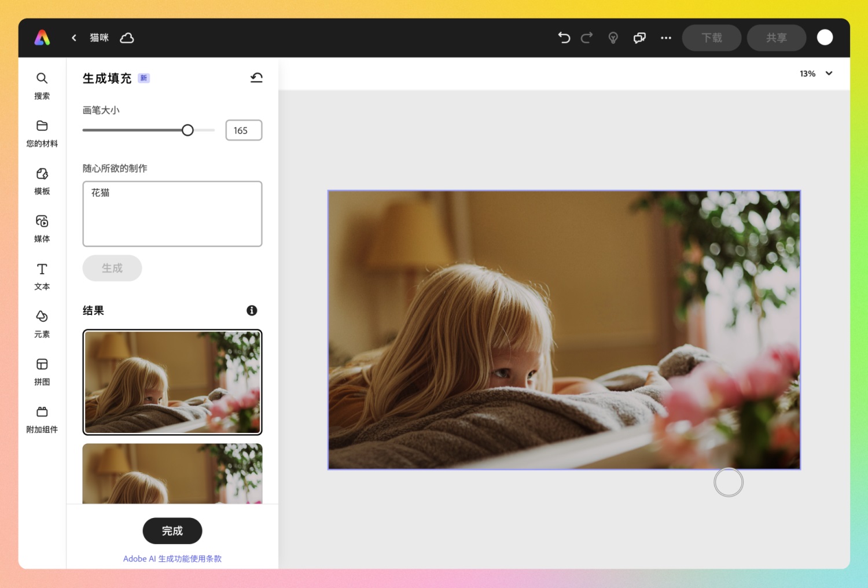Open 媒体 media in sidebar

(42, 229)
